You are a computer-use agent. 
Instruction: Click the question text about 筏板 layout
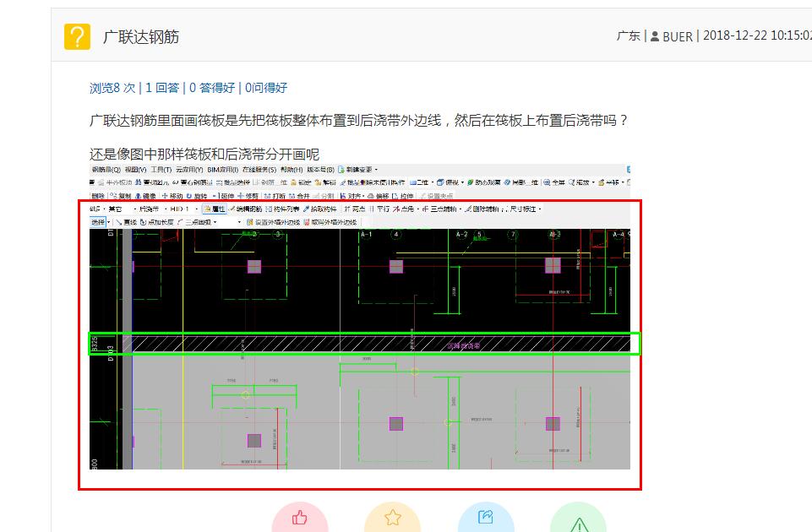359,121
